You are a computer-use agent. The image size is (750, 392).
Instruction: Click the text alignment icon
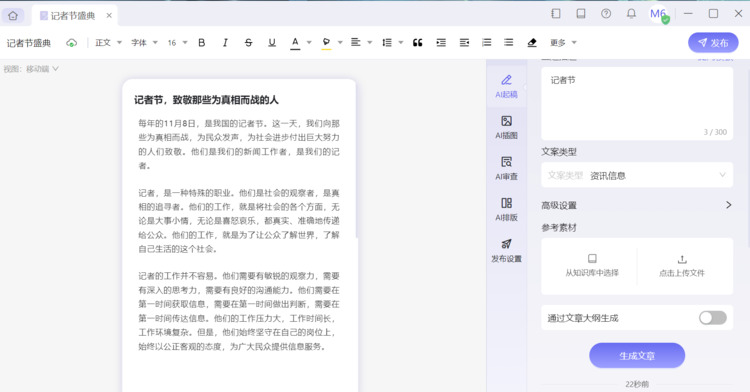click(x=355, y=43)
